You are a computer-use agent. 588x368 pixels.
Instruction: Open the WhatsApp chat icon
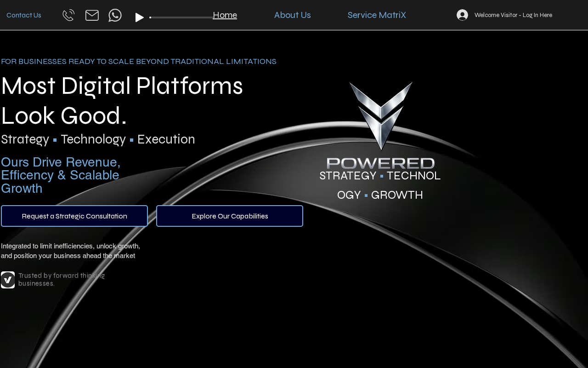115,15
